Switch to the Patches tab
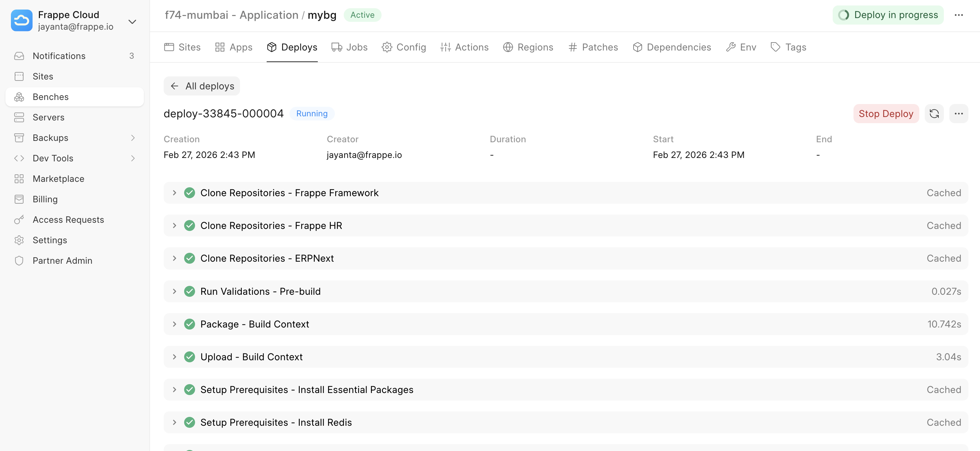This screenshot has width=980, height=451. pyautogui.click(x=593, y=47)
